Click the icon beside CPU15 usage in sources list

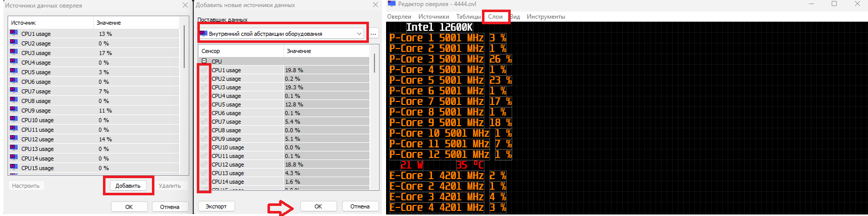[x=14, y=167]
